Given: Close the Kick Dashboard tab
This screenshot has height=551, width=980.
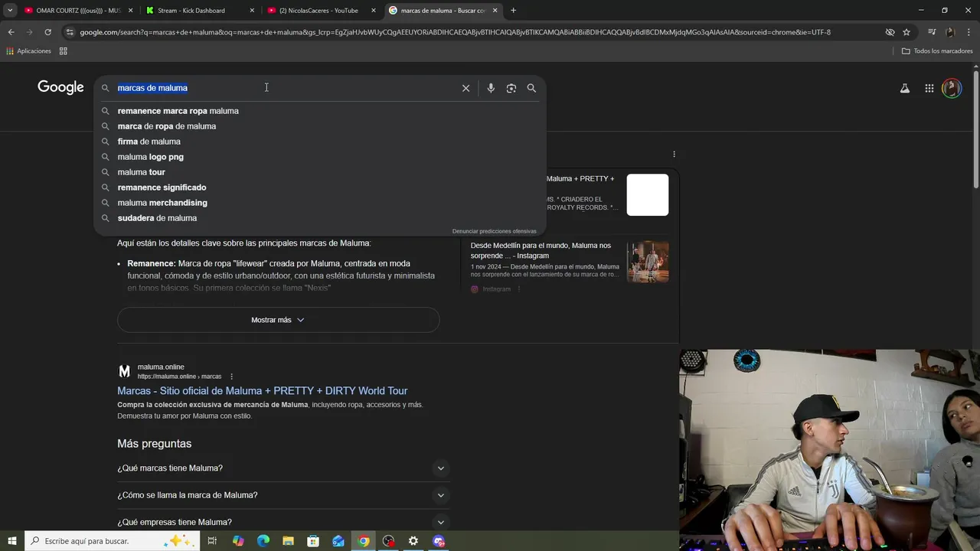Looking at the screenshot, I should click(x=252, y=11).
